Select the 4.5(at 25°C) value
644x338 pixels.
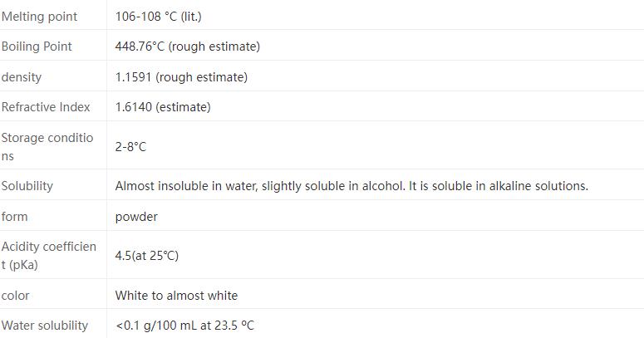click(x=146, y=256)
